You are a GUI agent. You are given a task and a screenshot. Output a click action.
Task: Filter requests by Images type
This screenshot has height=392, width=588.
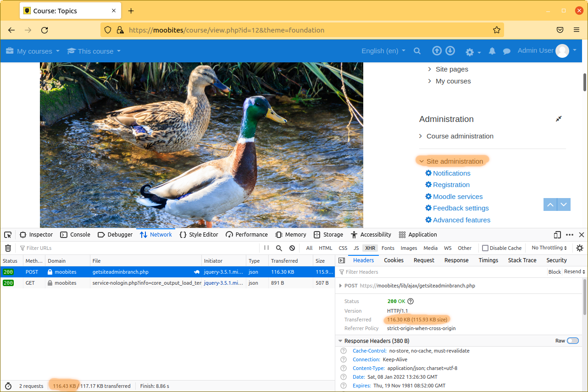[x=409, y=248]
